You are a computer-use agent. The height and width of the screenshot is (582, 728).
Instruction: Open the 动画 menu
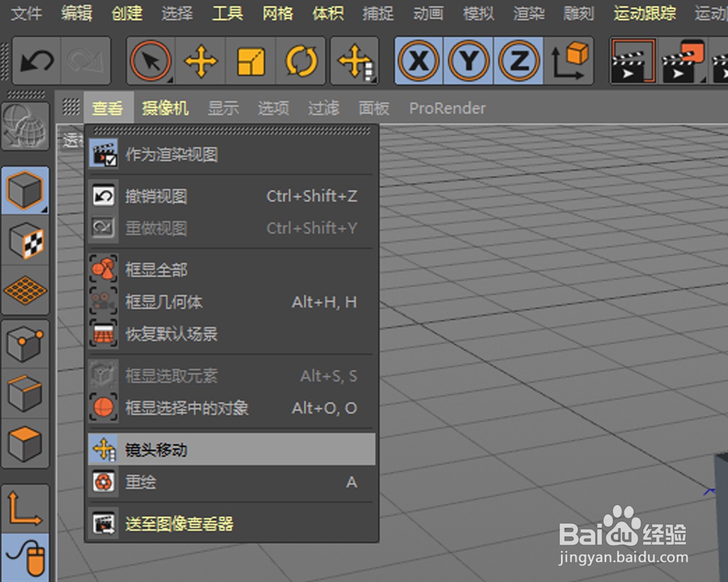click(x=428, y=13)
